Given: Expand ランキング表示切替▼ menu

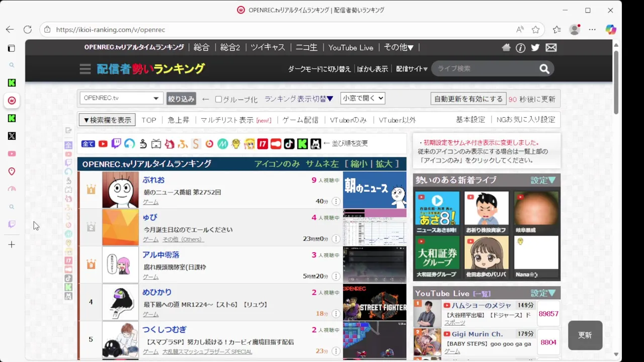Looking at the screenshot, I should [299, 99].
